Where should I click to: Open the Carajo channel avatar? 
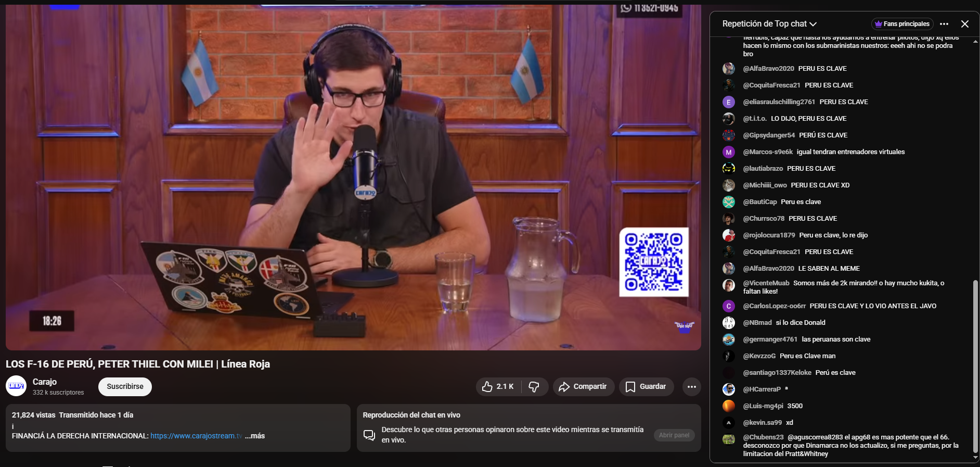click(x=16, y=386)
